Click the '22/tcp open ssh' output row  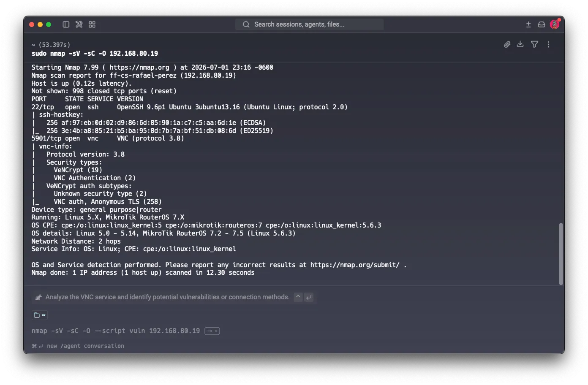coord(190,107)
